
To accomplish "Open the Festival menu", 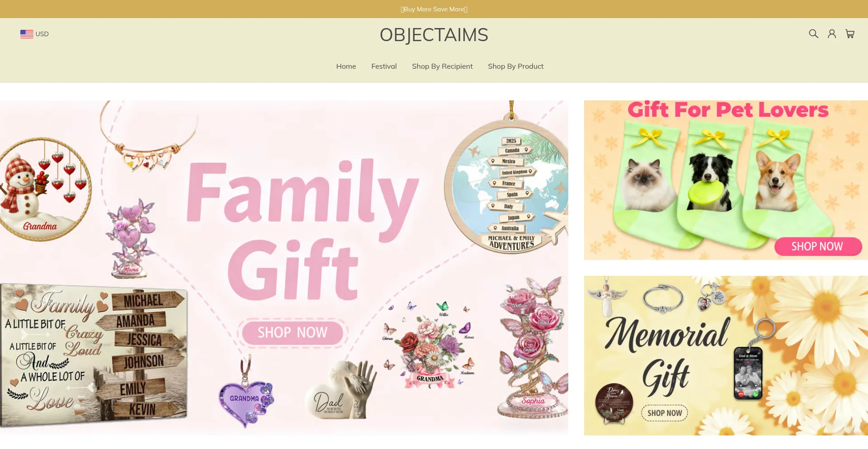I will [x=384, y=66].
